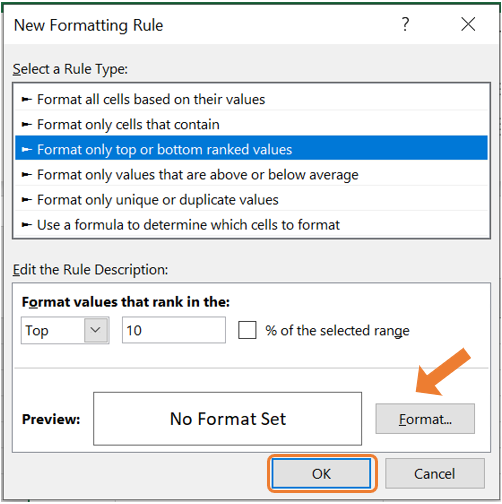The width and height of the screenshot is (502, 504).
Task: Click the "No Format Set" preview box
Action: tap(227, 419)
